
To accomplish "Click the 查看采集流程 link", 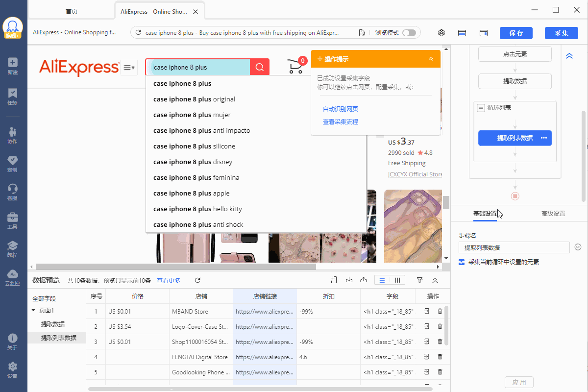I will 341,122.
